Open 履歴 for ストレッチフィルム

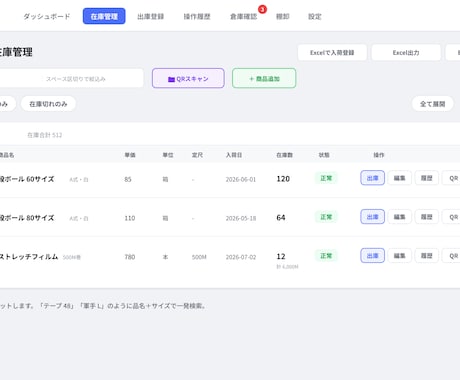pyautogui.click(x=427, y=256)
